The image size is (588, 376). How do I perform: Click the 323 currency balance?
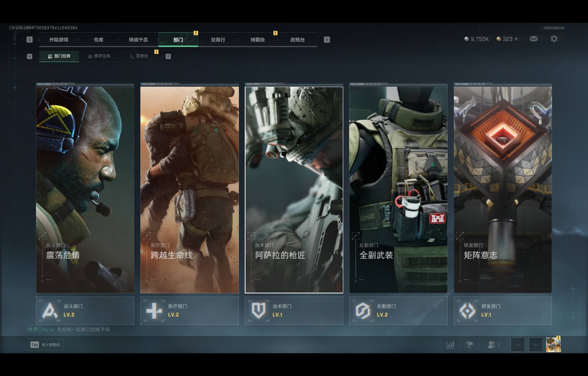(508, 39)
